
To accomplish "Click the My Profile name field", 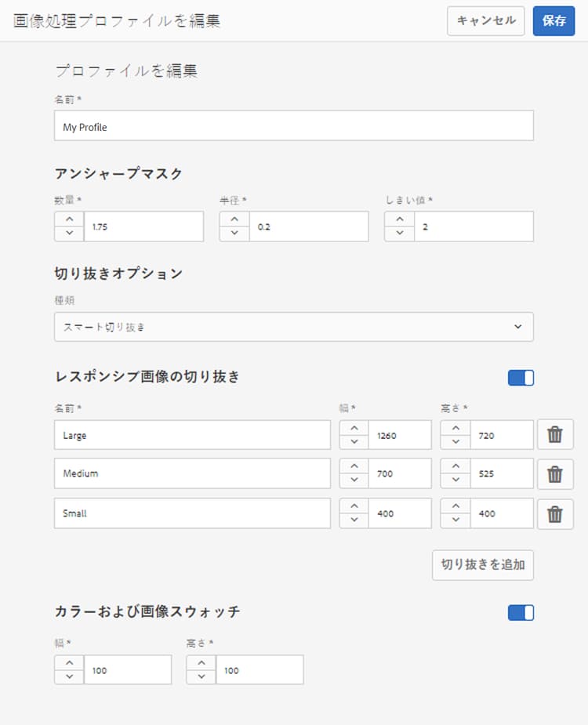I will pos(293,125).
